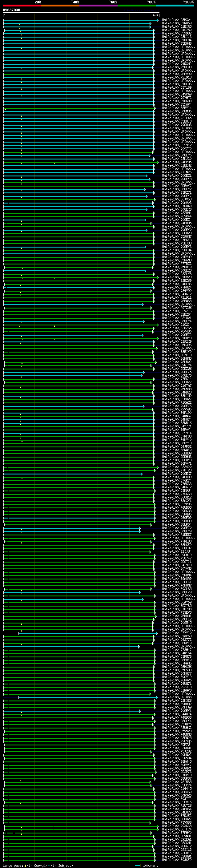The height and width of the screenshot is (868, 197).
Task: Select the UniRef100_B2AXV1 label
Action: (x=176, y=501)
